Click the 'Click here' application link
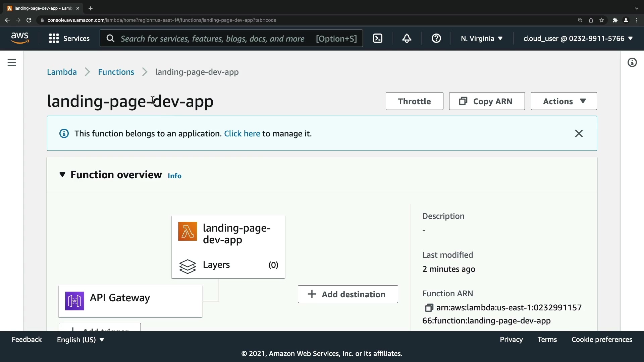Viewport: 644px width, 362px height. click(242, 134)
